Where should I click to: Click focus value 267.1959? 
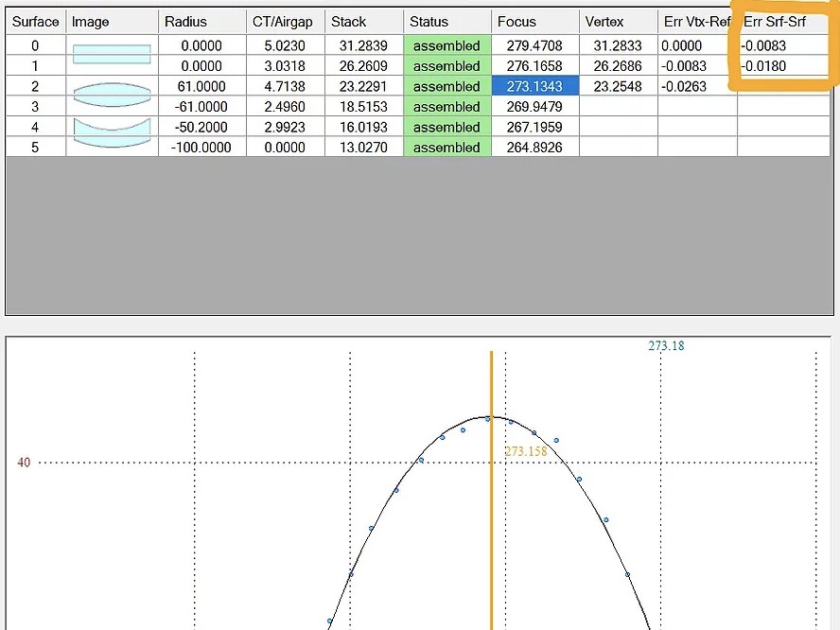[x=534, y=127]
